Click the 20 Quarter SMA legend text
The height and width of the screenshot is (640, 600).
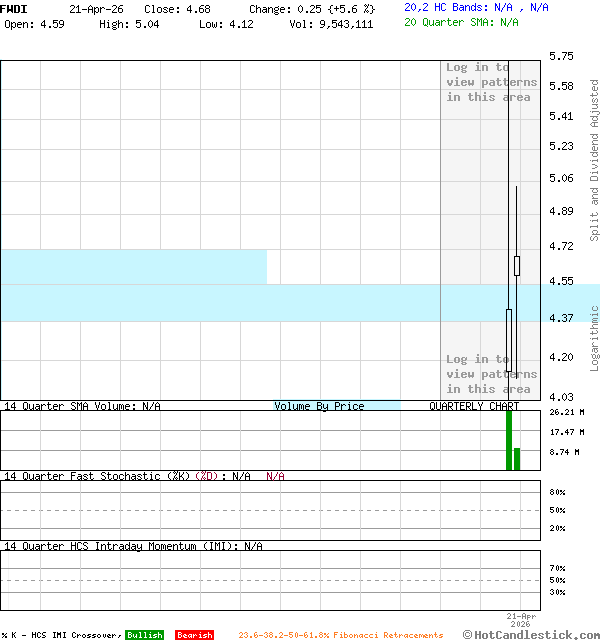[461, 21]
